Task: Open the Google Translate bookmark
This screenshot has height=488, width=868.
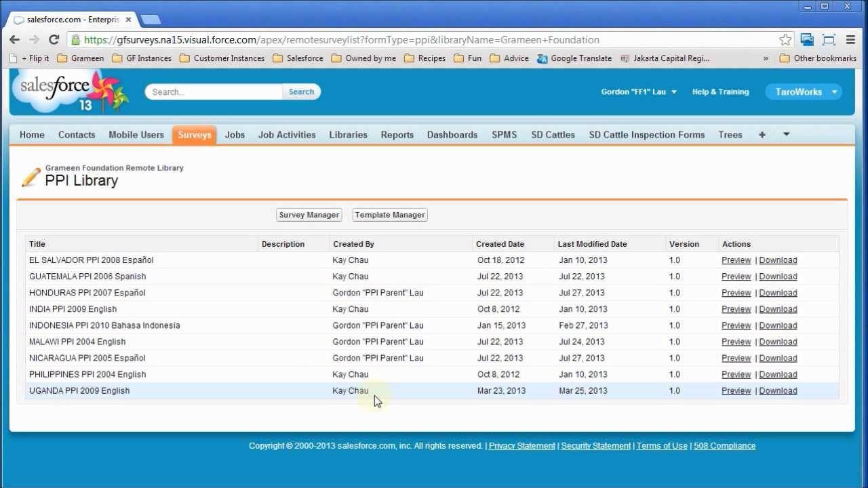Action: coord(574,58)
